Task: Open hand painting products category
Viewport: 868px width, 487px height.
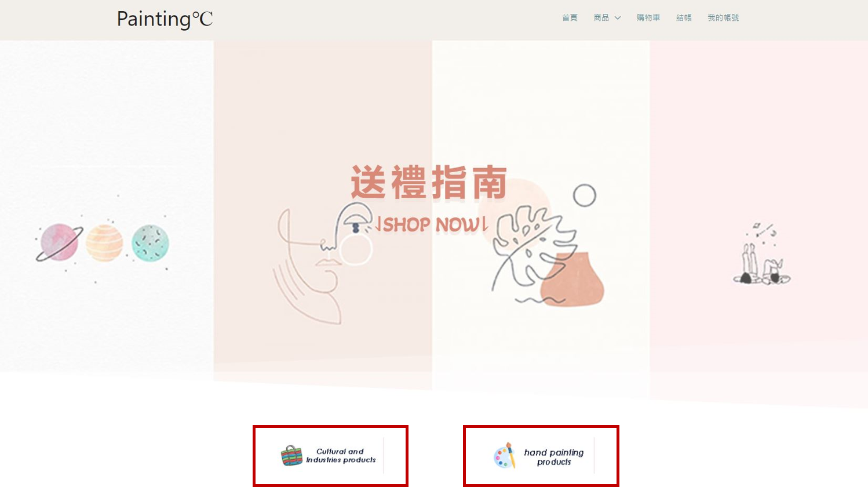Action: pos(541,456)
